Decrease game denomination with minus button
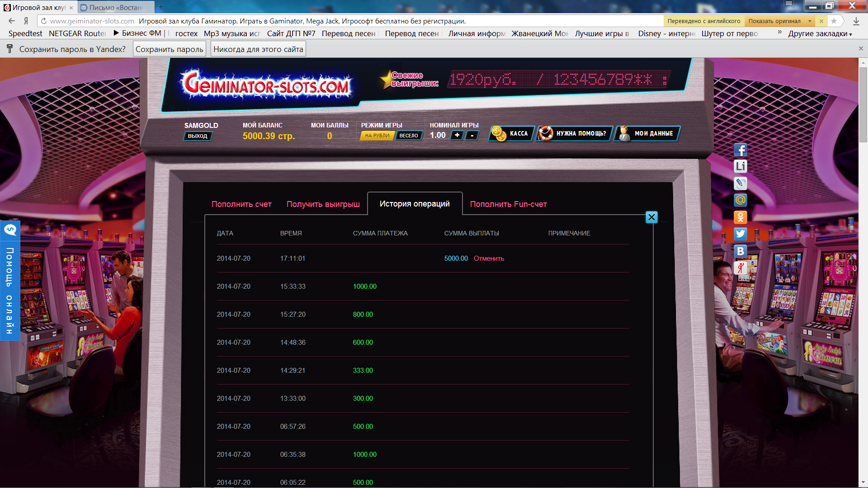The height and width of the screenshot is (488, 868). pyautogui.click(x=472, y=135)
